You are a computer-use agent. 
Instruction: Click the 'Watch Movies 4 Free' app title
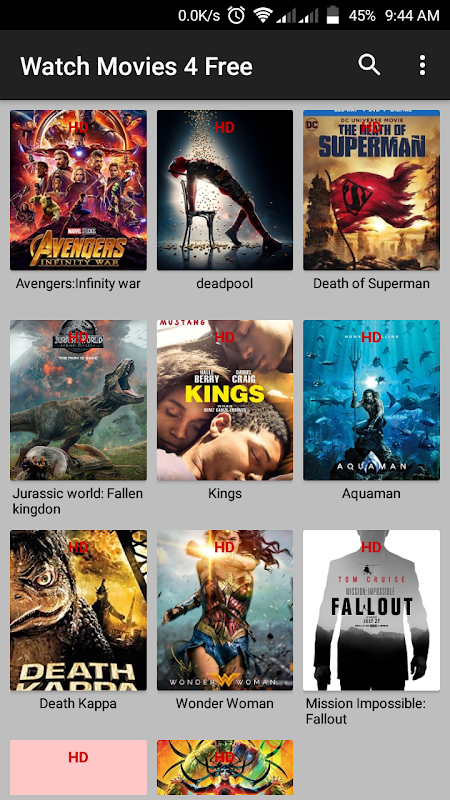[136, 66]
